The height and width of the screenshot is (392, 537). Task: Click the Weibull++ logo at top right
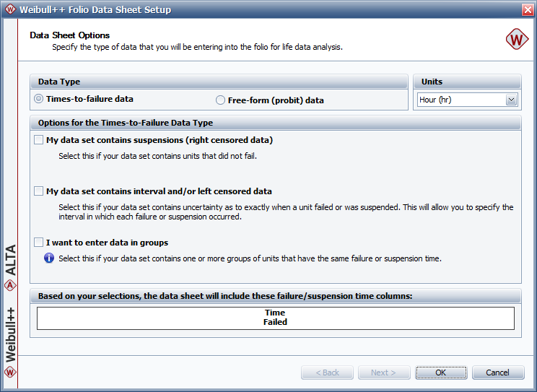point(516,40)
